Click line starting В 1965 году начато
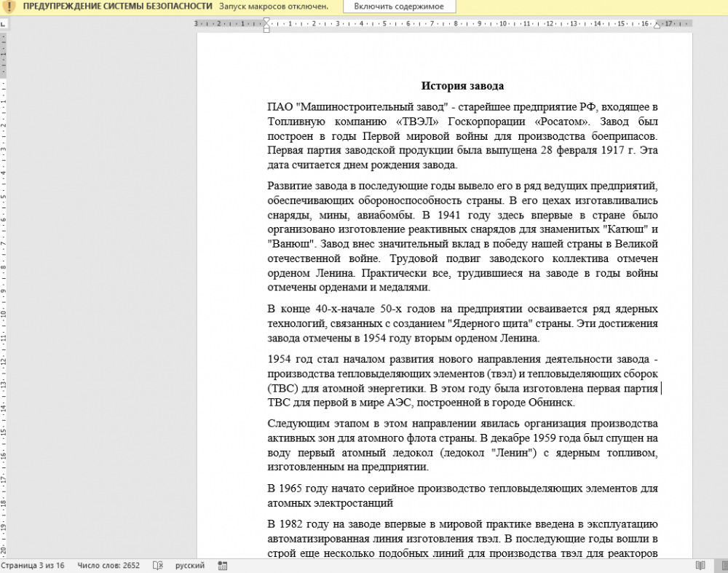Image resolution: width=728 pixels, height=573 pixels. coord(462,489)
